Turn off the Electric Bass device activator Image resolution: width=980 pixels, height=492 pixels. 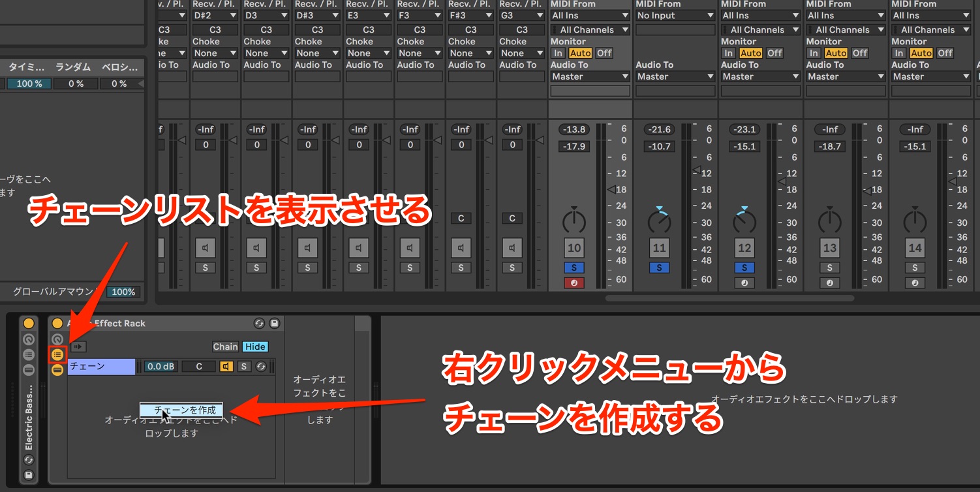[x=29, y=323]
